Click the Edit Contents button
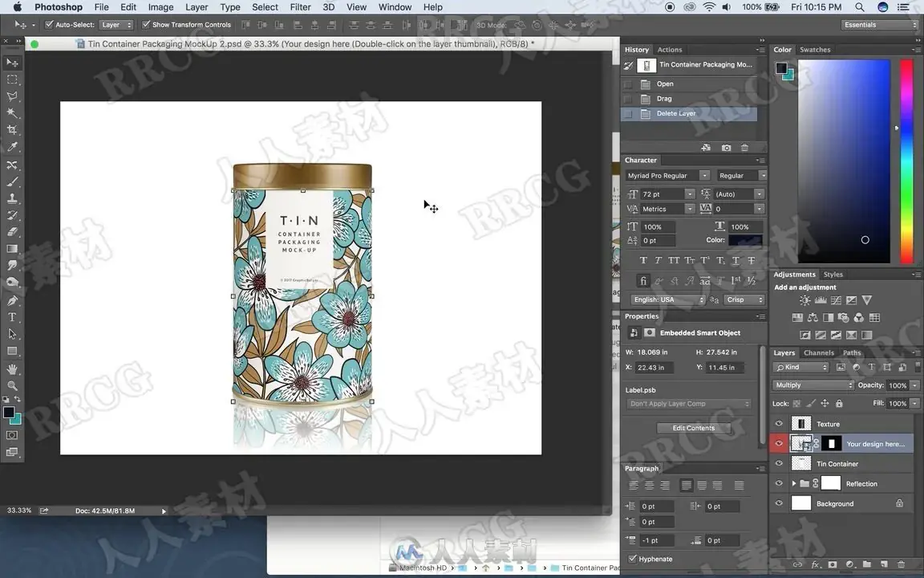The width and height of the screenshot is (924, 578). pos(694,428)
